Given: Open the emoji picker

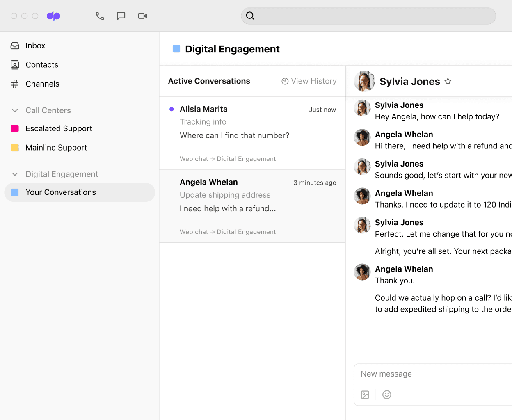Looking at the screenshot, I should pos(386,395).
